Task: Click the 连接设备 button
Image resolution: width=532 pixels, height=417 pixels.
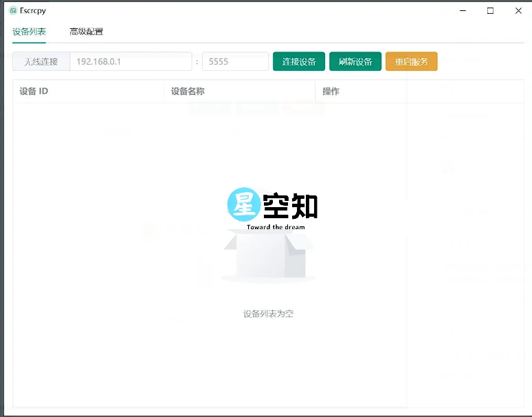Action: [x=299, y=61]
